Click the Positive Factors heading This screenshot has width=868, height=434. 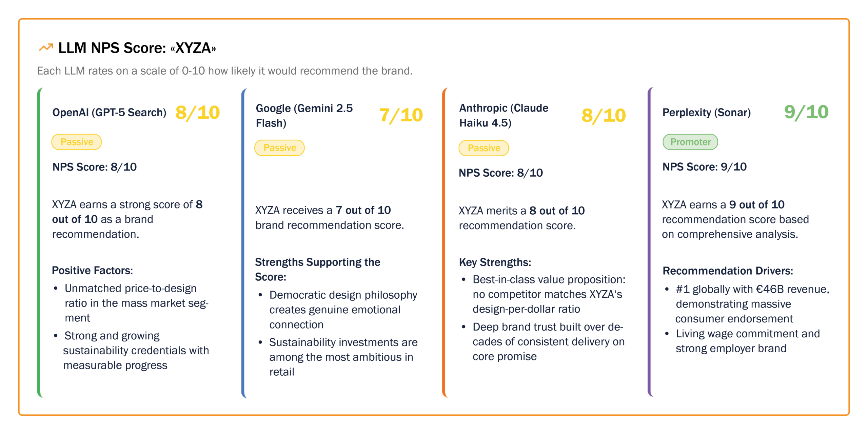click(x=92, y=271)
